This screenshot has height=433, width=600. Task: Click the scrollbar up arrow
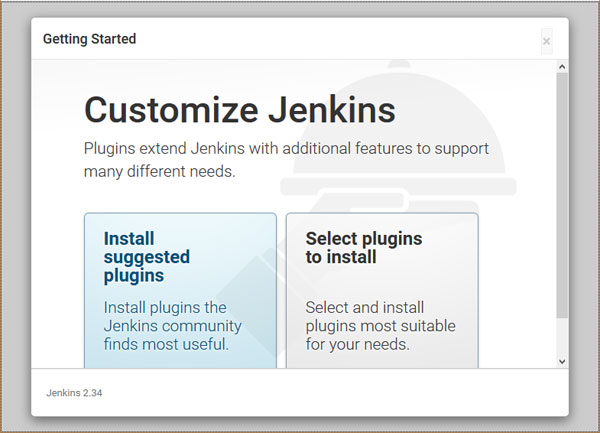tap(562, 67)
